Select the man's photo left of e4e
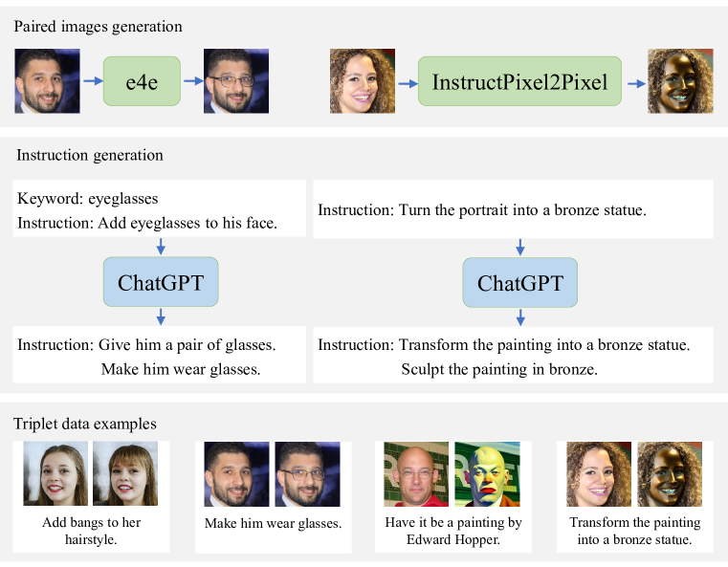This screenshot has height=567, width=728. 47,81
